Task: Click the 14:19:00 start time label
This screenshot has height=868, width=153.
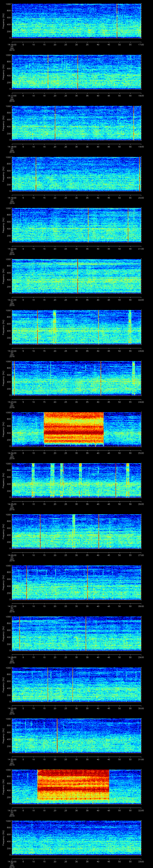Action: pyautogui.click(x=12, y=197)
